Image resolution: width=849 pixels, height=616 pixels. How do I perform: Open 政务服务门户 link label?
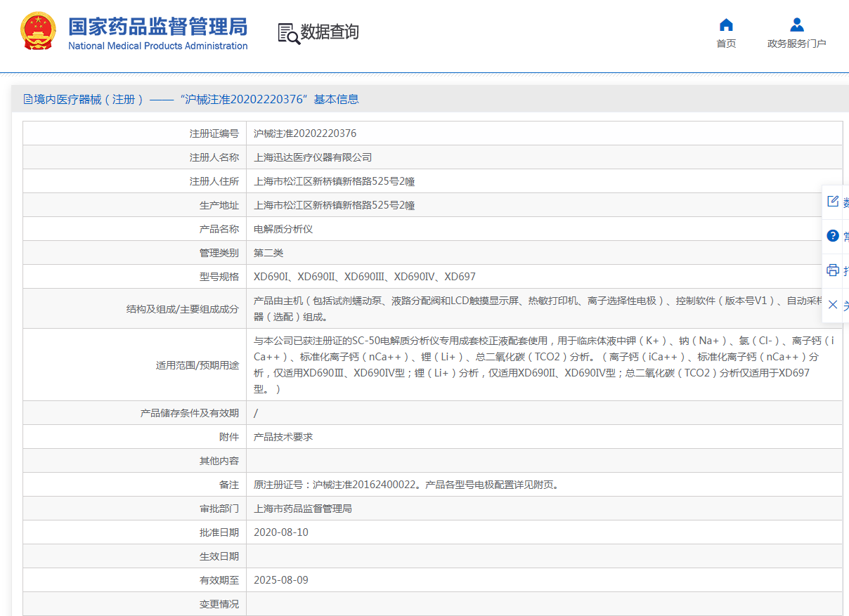pos(797,44)
